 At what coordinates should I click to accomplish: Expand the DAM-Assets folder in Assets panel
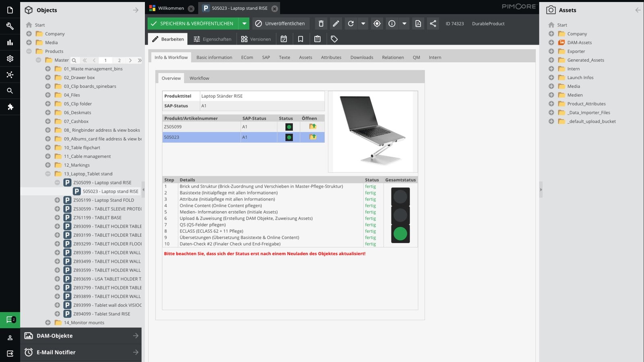[x=551, y=43]
